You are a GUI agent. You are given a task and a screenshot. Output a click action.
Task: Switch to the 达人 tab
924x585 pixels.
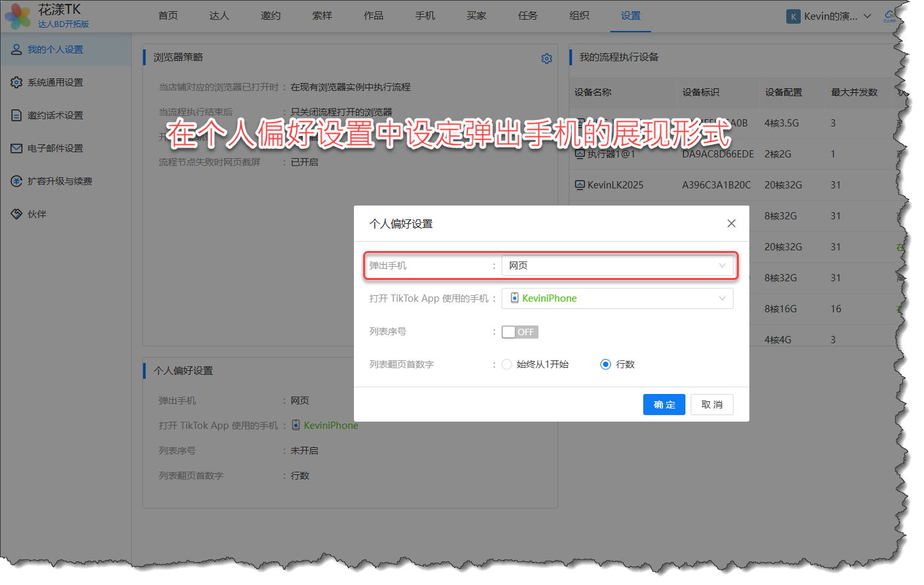(219, 16)
